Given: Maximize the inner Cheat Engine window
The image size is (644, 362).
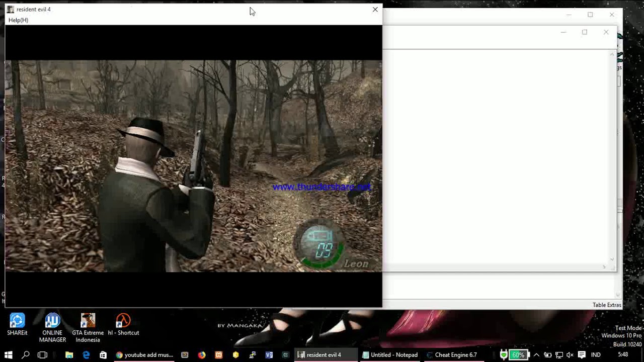Looking at the screenshot, I should click(x=585, y=32).
